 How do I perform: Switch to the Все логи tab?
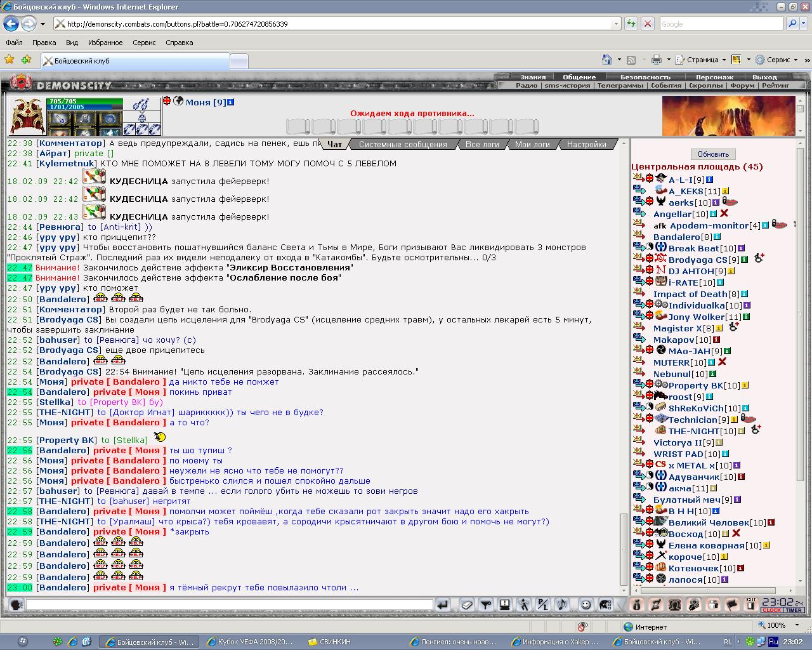pyautogui.click(x=482, y=144)
